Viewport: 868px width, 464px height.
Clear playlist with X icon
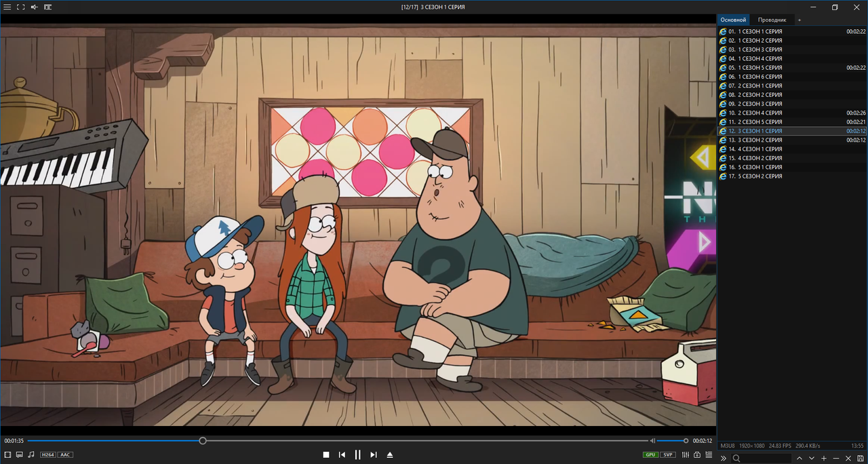pos(848,459)
